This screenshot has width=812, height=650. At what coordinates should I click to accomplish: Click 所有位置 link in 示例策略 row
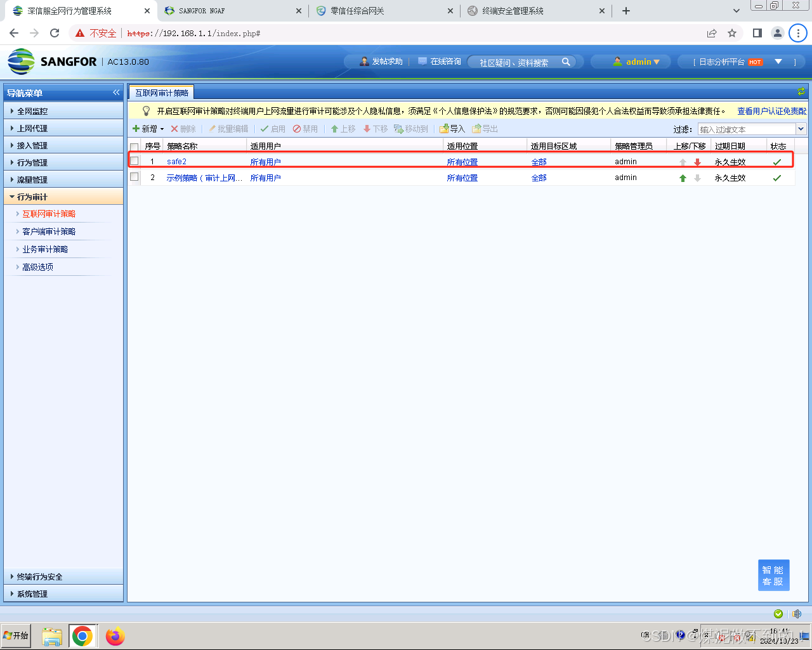point(462,178)
